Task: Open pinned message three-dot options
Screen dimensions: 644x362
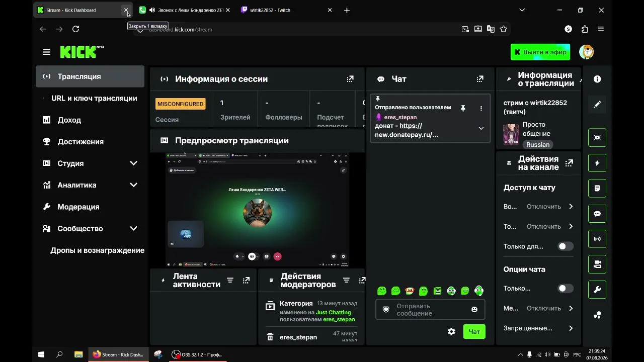Action: point(481,108)
